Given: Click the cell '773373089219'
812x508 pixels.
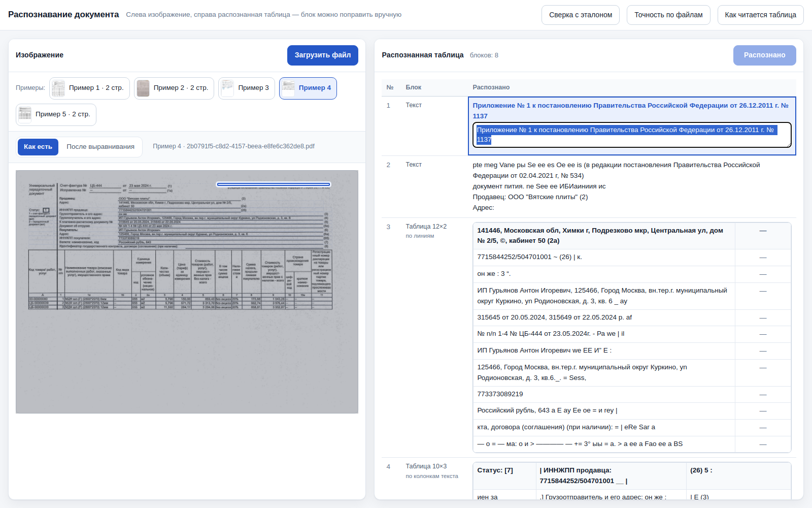Looking at the screenshot, I should (x=603, y=394).
